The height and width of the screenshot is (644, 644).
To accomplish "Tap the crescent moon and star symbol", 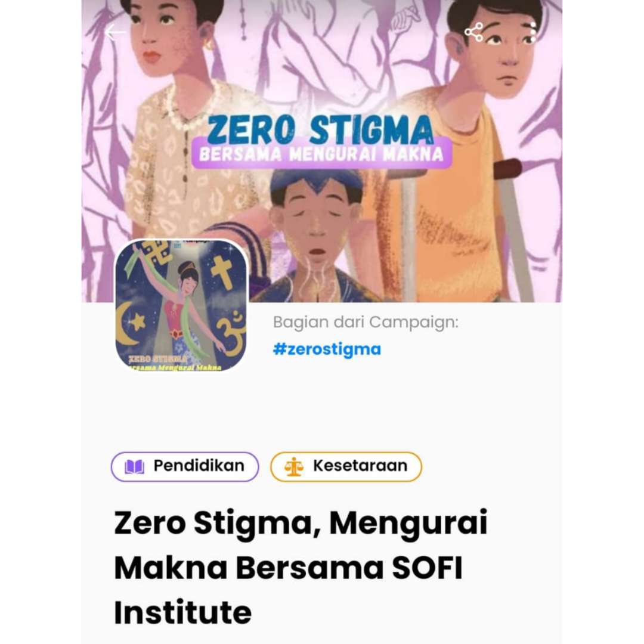I will (129, 324).
